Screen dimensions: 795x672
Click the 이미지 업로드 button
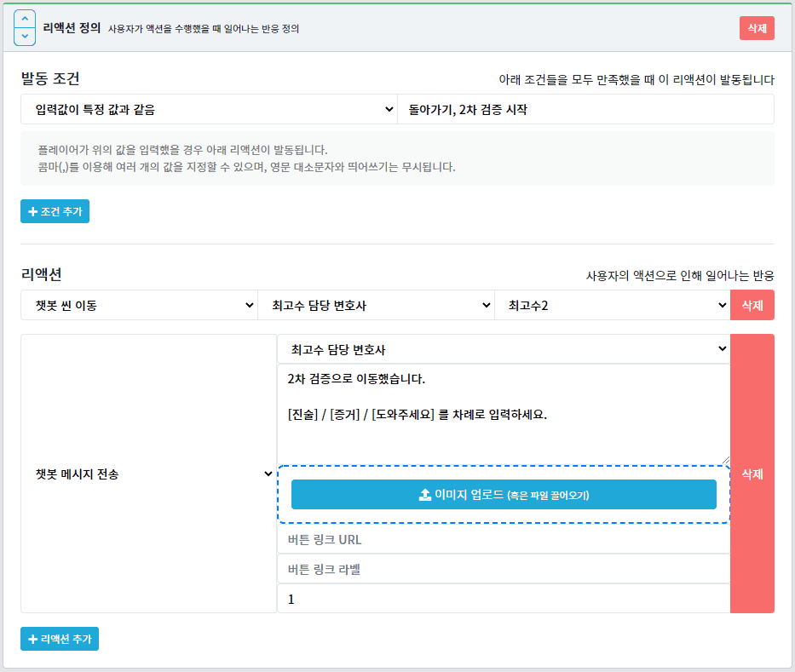click(504, 495)
